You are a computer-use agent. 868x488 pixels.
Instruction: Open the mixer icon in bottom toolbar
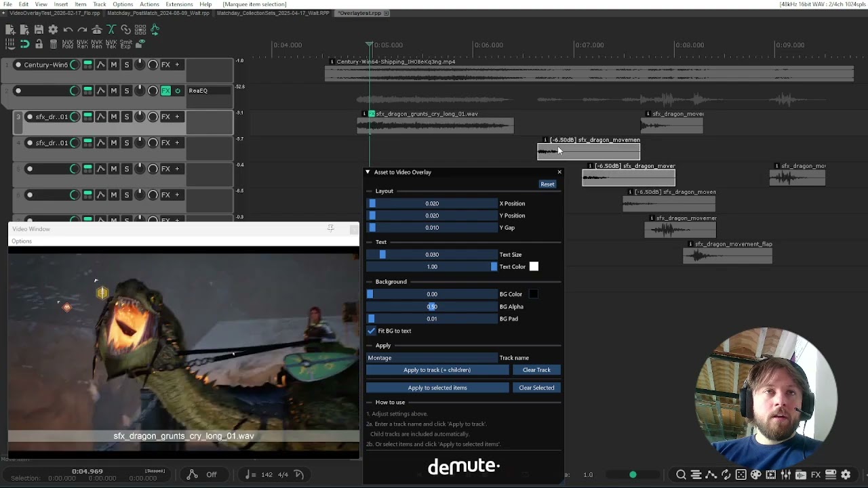pyautogui.click(x=786, y=474)
